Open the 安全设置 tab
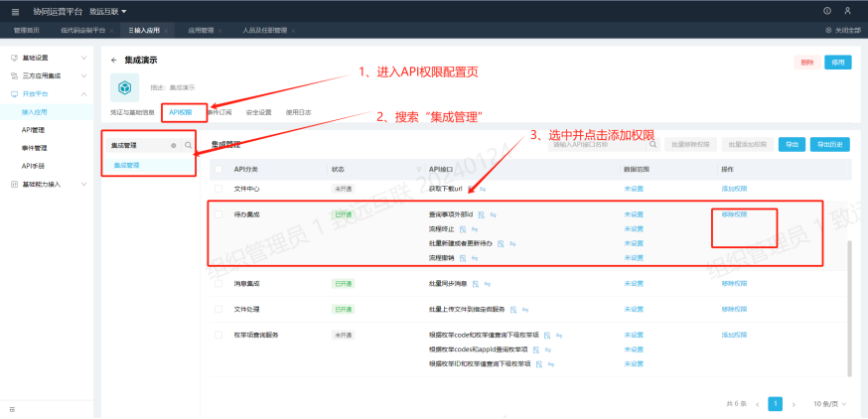 pyautogui.click(x=258, y=112)
